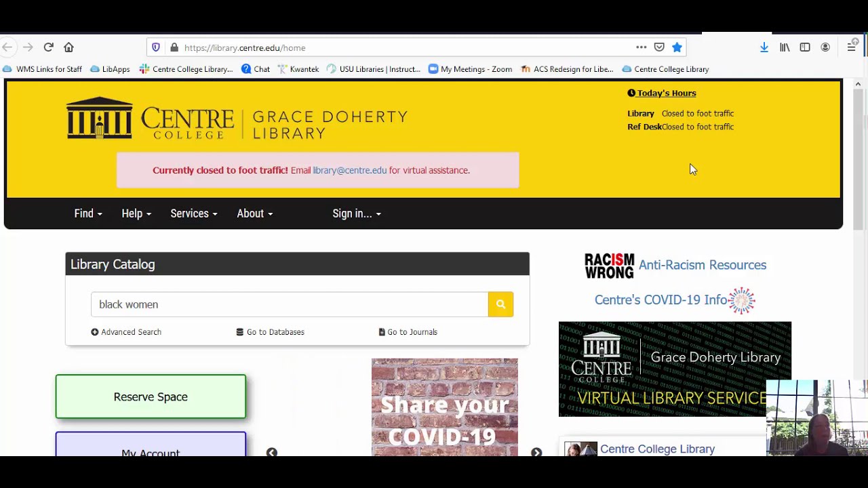Open the USU Libraries bookmark
Image resolution: width=868 pixels, height=488 pixels.
(374, 69)
